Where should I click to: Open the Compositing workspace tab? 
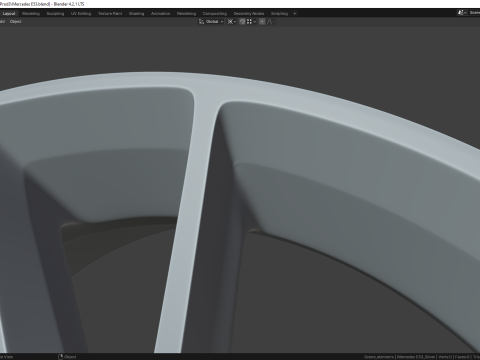click(x=215, y=14)
